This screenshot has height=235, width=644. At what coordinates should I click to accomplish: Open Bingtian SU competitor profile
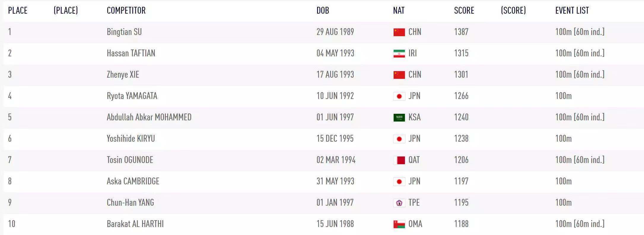[124, 32]
